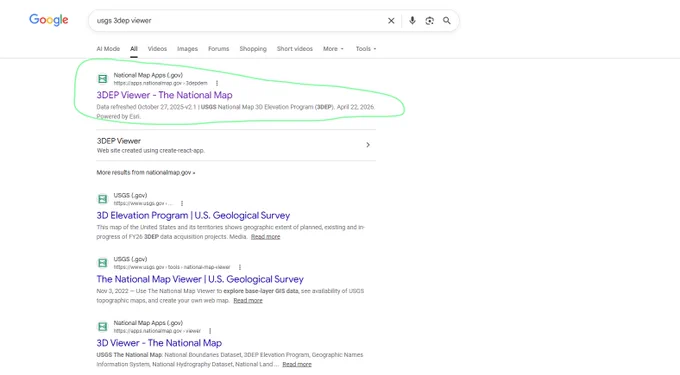Open the Tools dropdown
The width and height of the screenshot is (680, 375).
click(x=366, y=49)
